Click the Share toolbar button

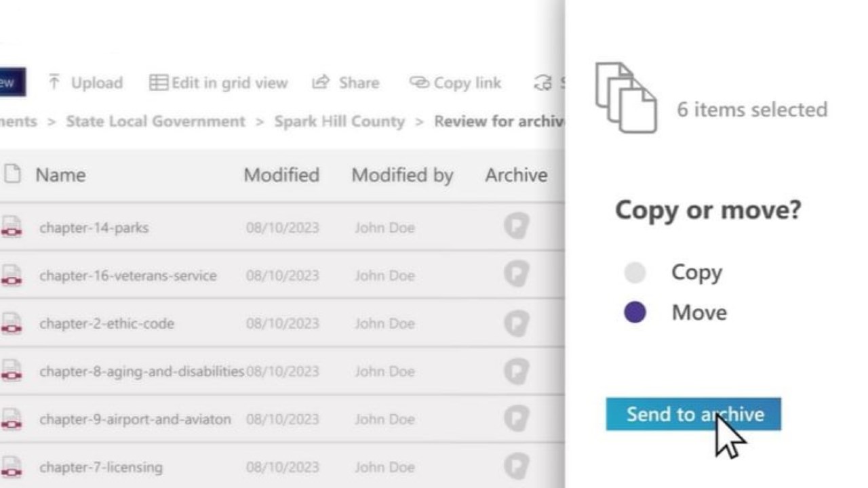point(345,83)
